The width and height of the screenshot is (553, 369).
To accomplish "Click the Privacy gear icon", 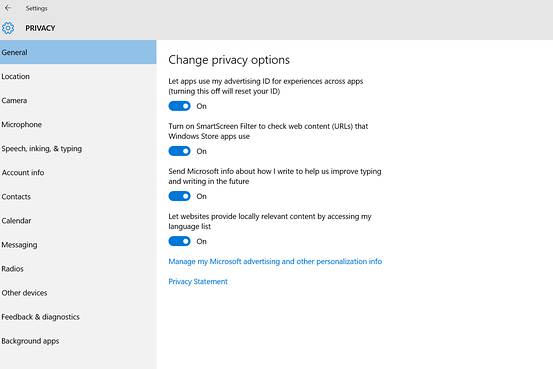I will pos(8,28).
